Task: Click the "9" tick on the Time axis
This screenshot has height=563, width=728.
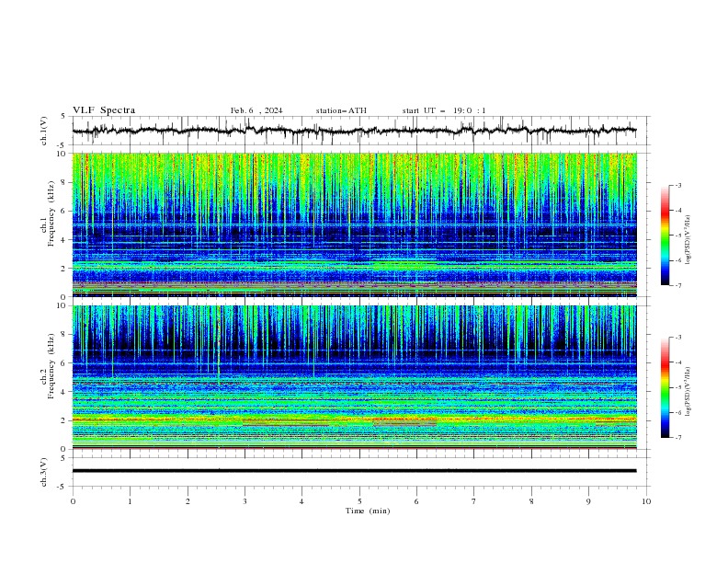Action: 588,501
